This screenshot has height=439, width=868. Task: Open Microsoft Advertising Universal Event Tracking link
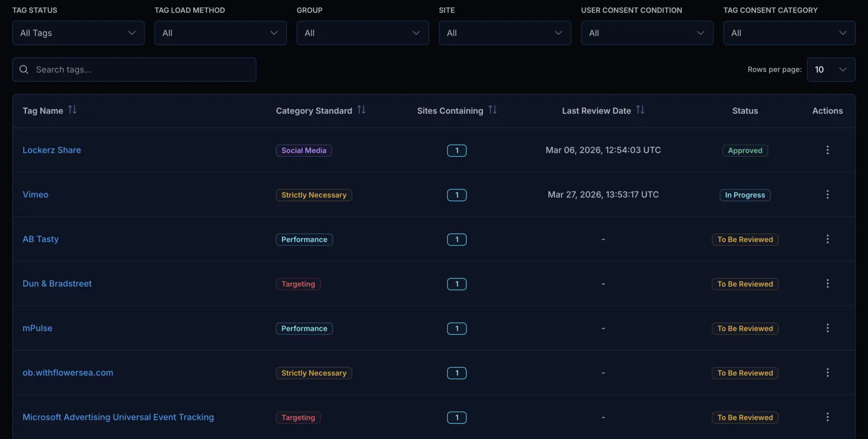118,417
